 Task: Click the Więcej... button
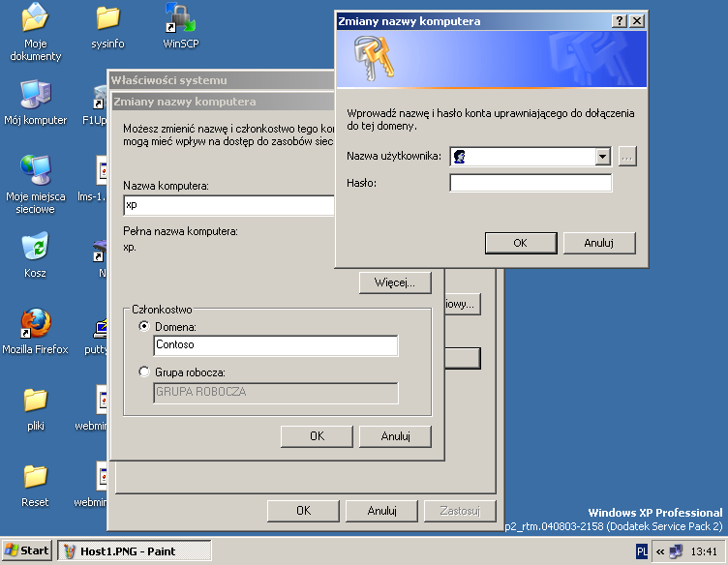395,282
